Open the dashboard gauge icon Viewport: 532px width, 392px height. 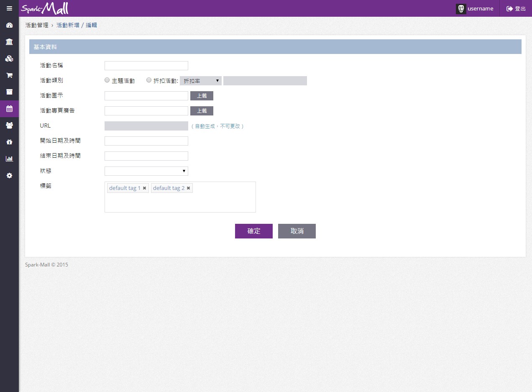[x=9, y=25]
